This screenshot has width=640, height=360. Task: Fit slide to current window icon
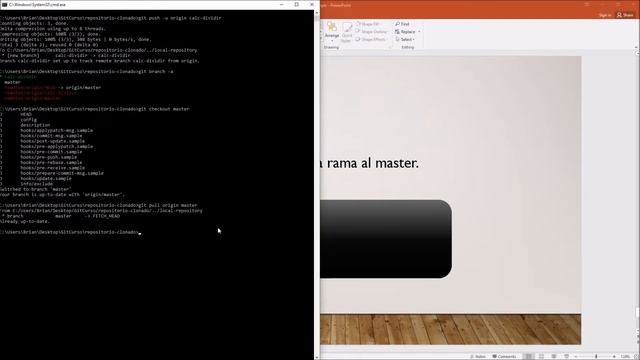pyautogui.click(x=636, y=357)
